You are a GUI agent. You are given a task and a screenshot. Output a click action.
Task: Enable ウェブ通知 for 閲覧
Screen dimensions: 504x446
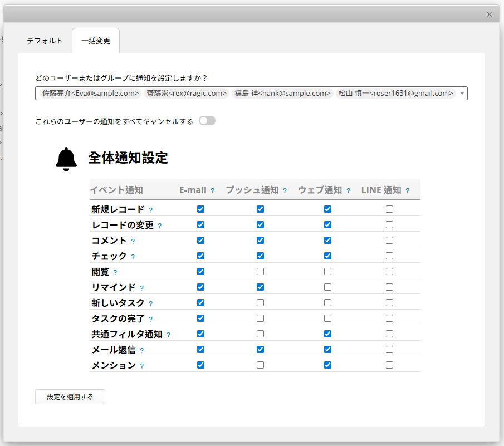click(x=327, y=272)
